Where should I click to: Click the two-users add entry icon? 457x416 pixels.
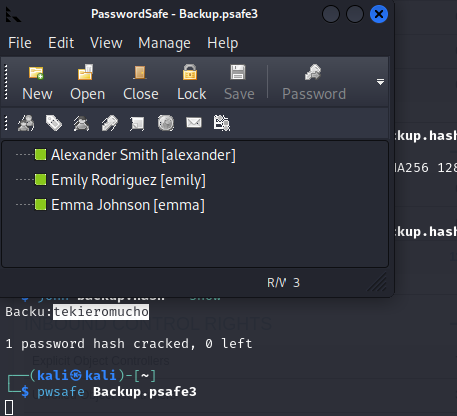coord(26,123)
